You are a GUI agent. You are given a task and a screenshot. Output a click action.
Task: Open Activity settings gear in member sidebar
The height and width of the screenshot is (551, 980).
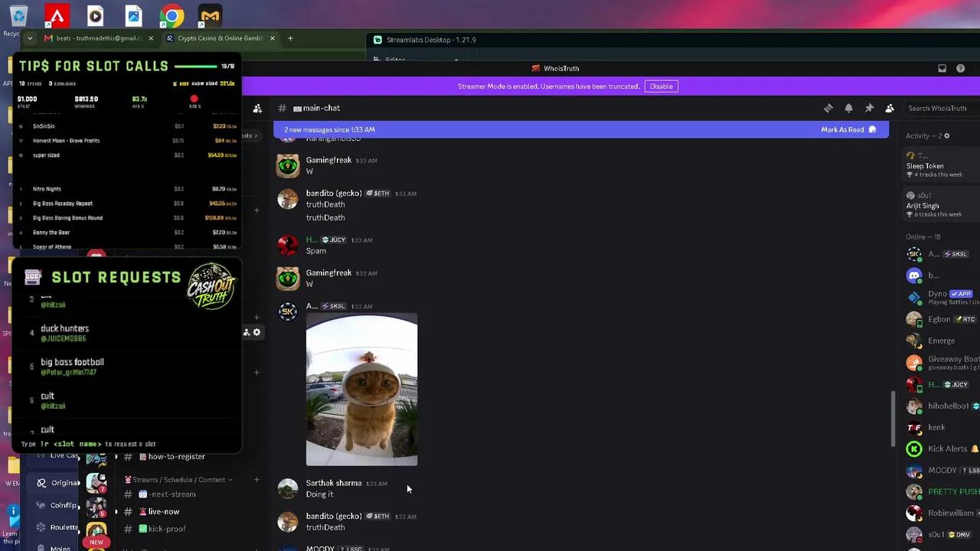tap(946, 135)
